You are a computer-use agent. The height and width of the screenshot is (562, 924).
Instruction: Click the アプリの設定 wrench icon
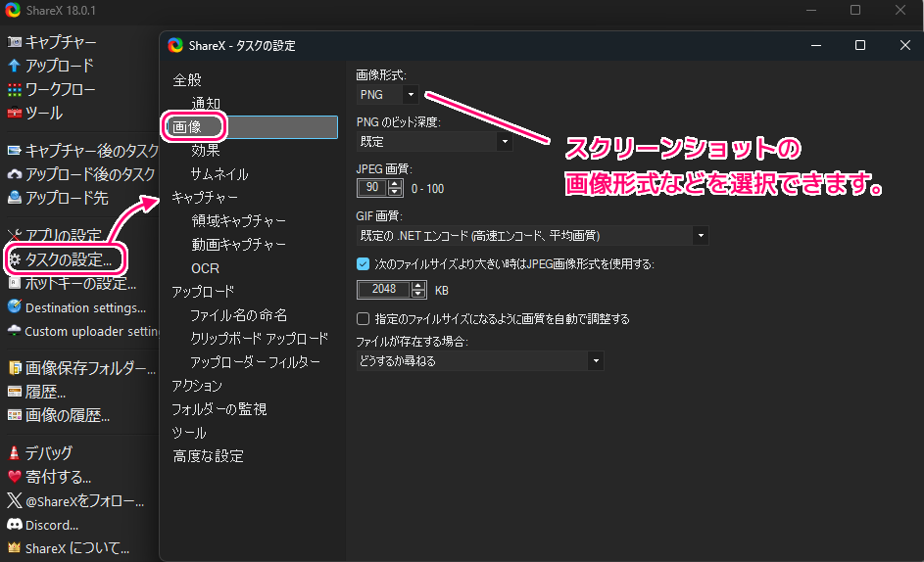point(14,235)
